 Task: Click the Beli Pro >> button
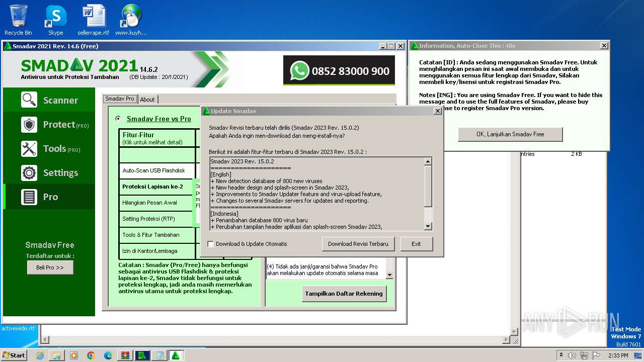[50, 267]
